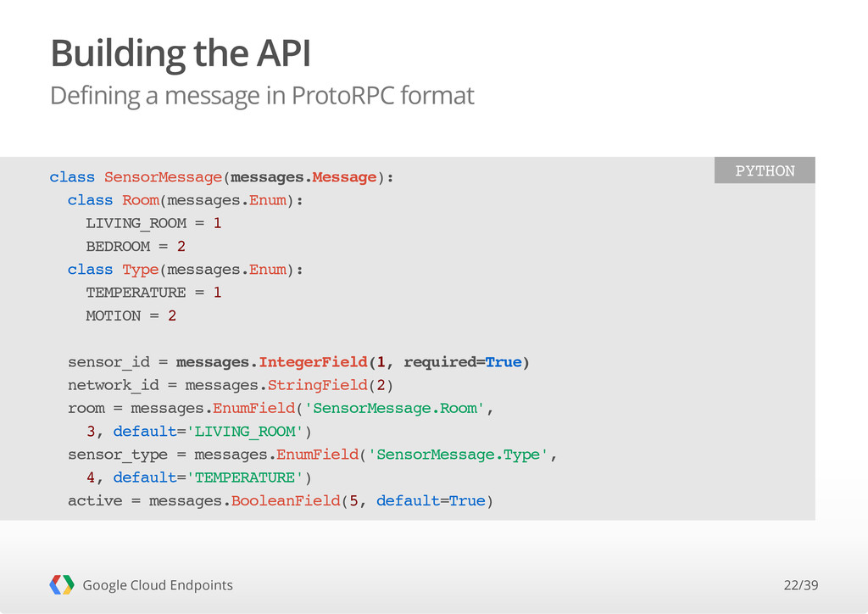The height and width of the screenshot is (614, 868).
Task: Click the StringField keyword in network_id line
Action: 318,385
